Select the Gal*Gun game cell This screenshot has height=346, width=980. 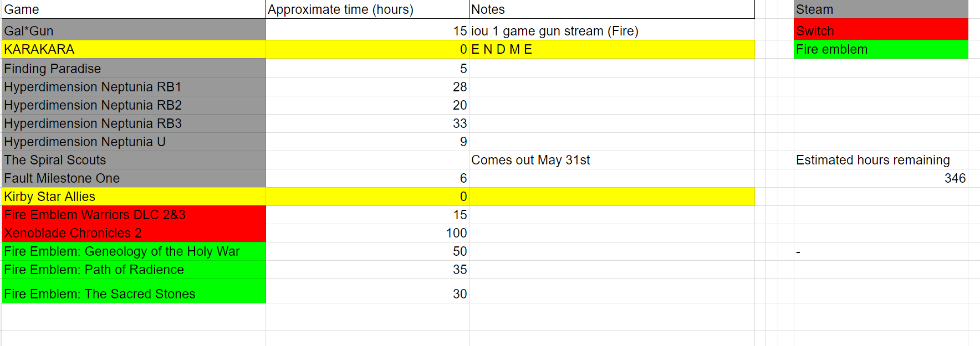click(134, 30)
